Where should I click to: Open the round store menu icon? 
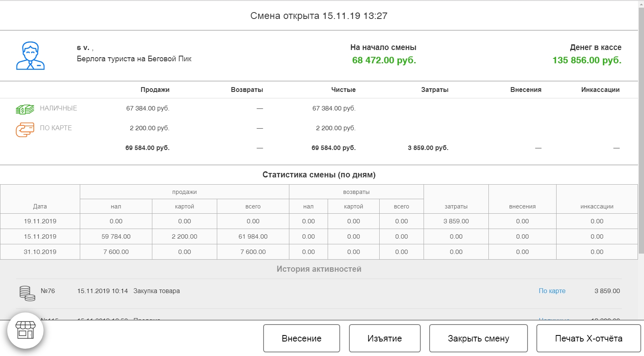click(25, 331)
